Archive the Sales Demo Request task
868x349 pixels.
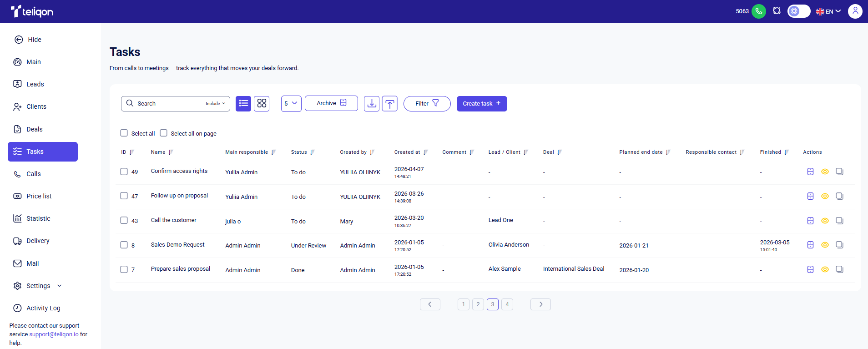pos(810,245)
